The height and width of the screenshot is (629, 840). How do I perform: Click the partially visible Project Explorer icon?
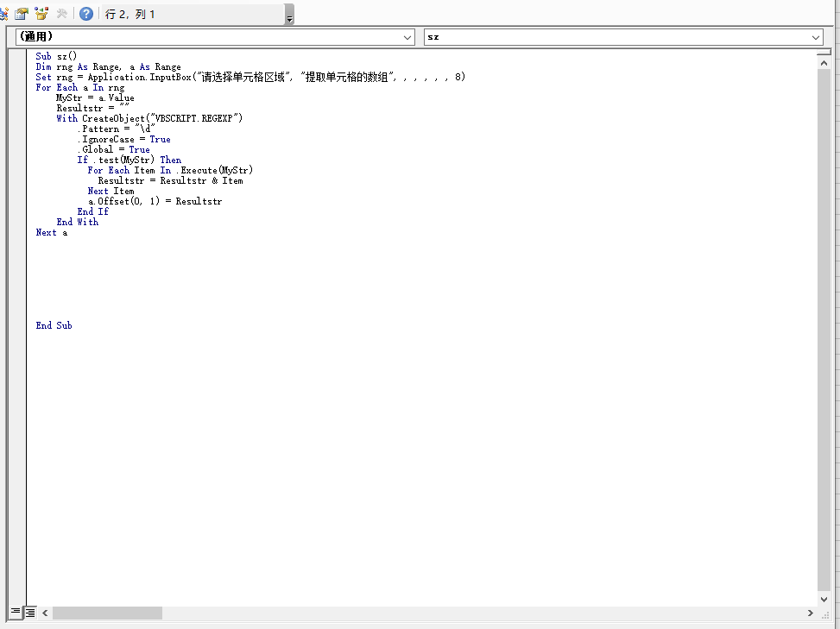point(3,14)
